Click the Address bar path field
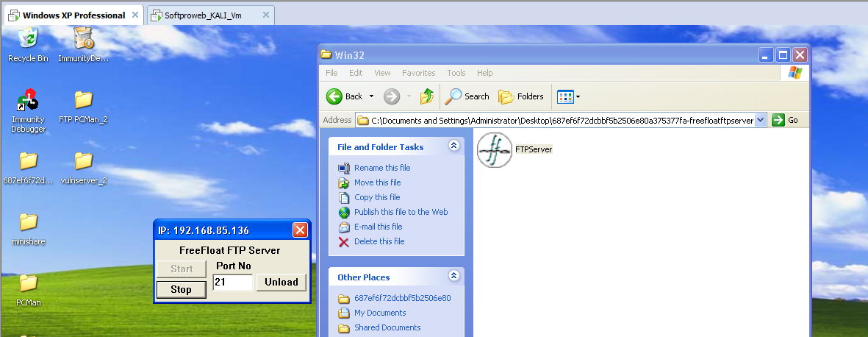The width and height of the screenshot is (868, 337). pos(562,120)
